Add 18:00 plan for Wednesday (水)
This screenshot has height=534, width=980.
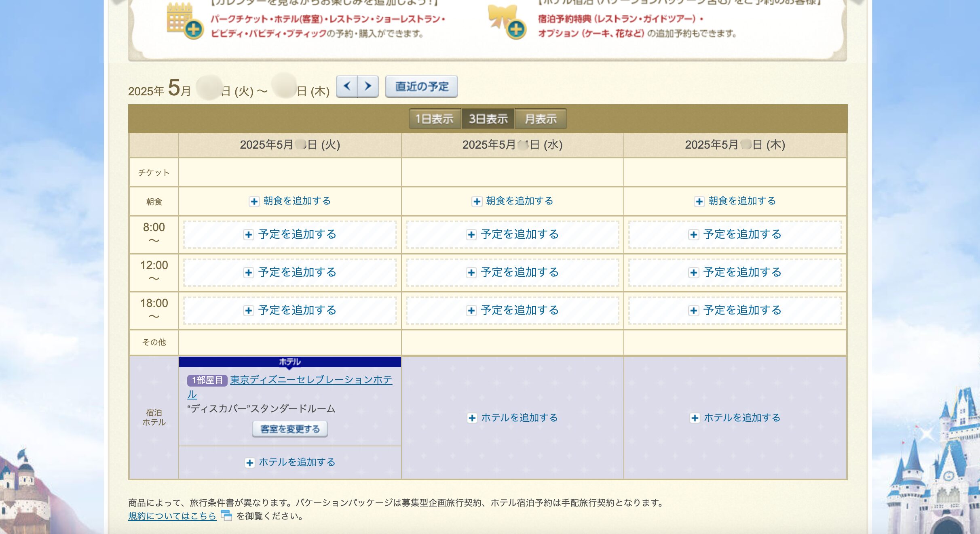coord(512,310)
